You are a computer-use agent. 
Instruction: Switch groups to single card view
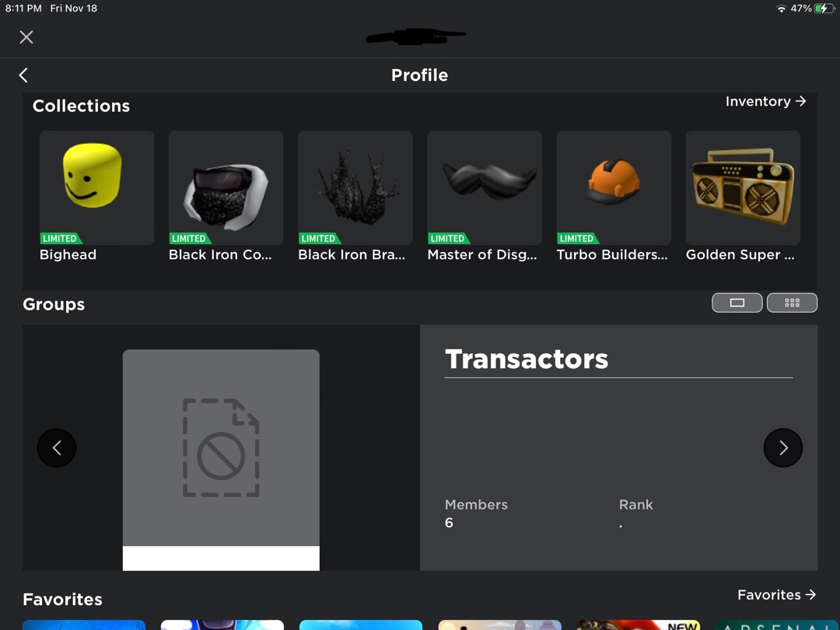click(x=737, y=303)
